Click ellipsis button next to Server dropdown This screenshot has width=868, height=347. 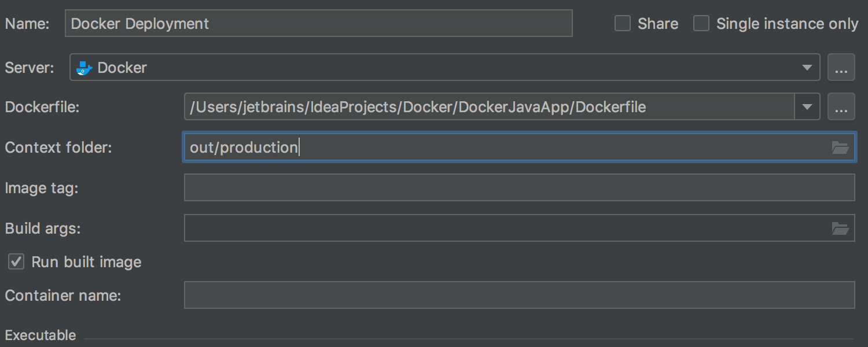841,68
